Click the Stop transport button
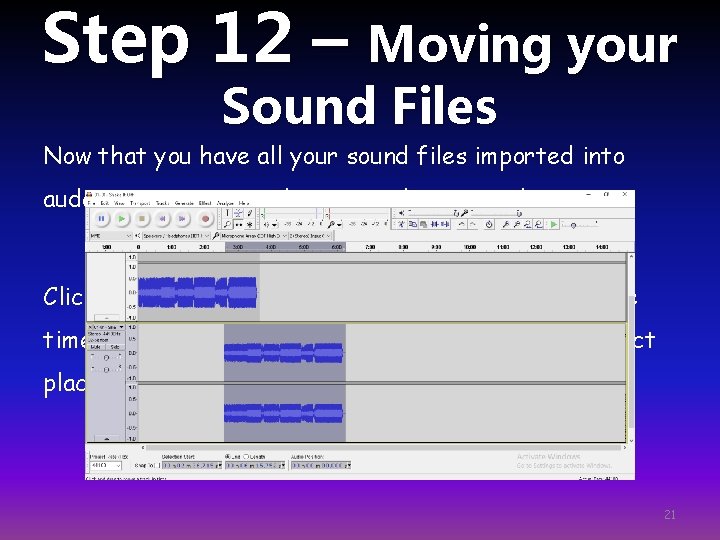This screenshot has height=540, width=720. 142,219
